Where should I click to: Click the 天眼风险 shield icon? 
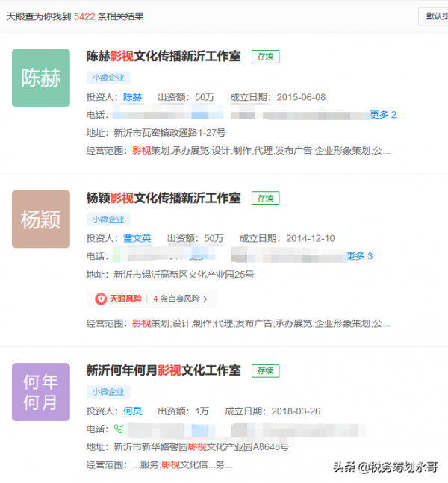[101, 299]
